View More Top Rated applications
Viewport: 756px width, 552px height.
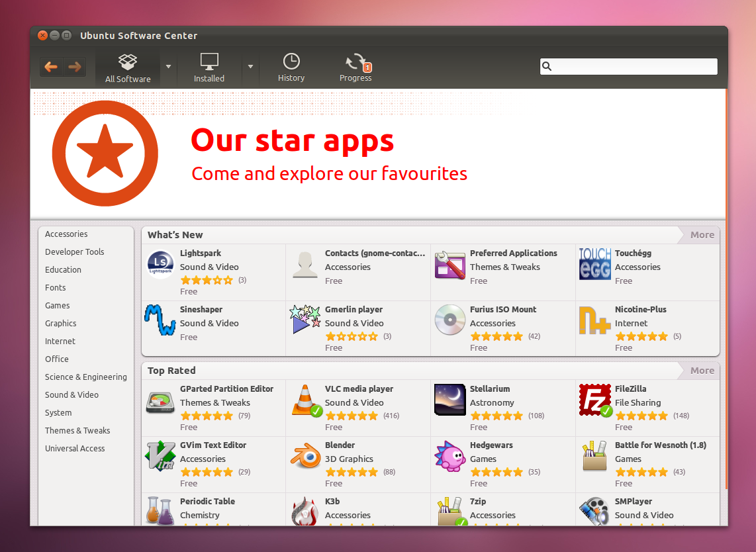click(x=702, y=370)
